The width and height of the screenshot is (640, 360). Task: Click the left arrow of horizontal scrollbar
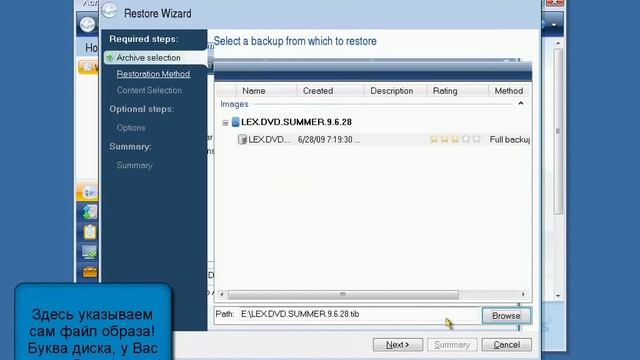222,294
